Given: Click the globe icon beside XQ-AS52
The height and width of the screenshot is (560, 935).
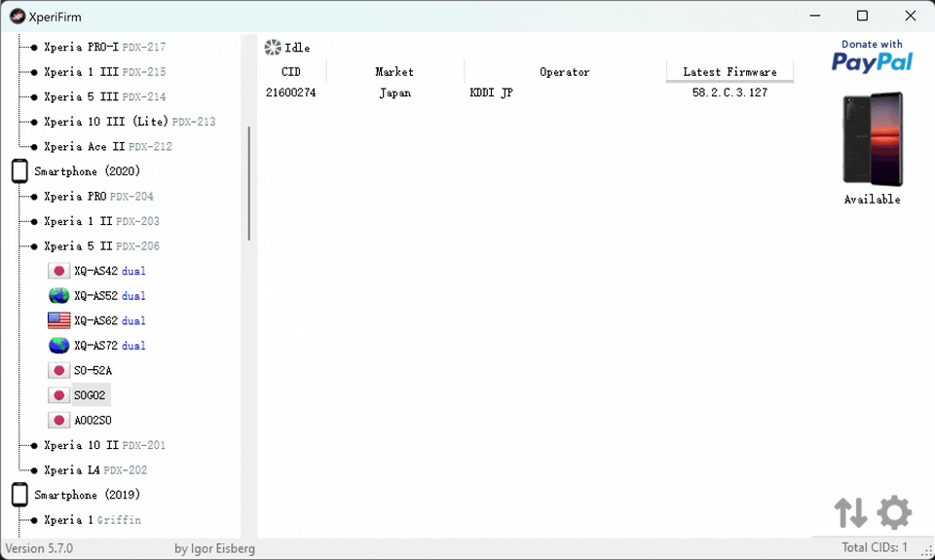Looking at the screenshot, I should click(x=59, y=296).
